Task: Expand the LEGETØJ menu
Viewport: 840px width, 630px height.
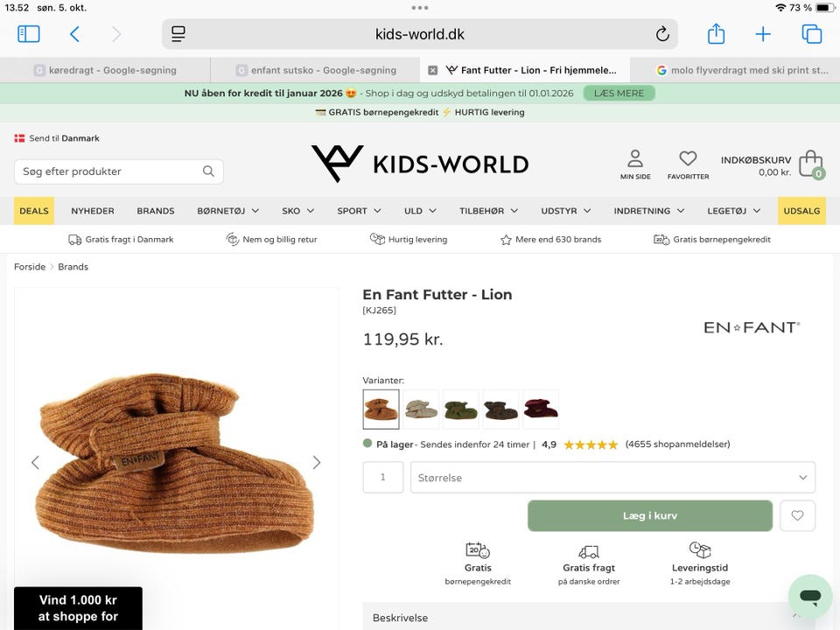Action: pyautogui.click(x=733, y=211)
